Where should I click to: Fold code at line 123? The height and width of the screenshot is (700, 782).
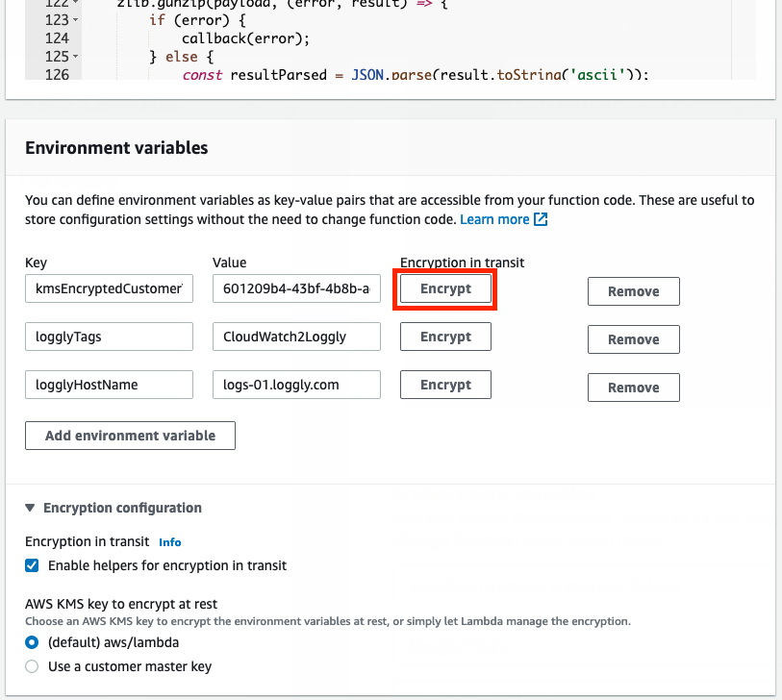[76, 20]
